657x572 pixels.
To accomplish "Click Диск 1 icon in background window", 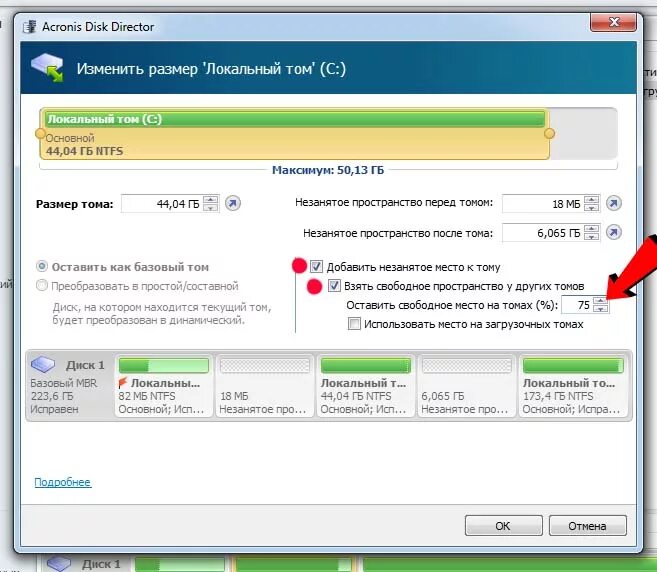I will click(x=58, y=564).
